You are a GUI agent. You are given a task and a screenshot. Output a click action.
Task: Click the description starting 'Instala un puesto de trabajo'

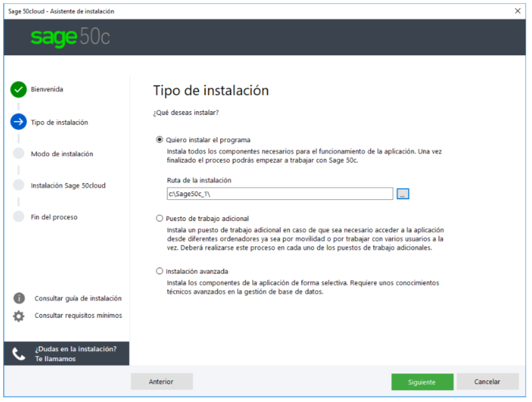pyautogui.click(x=305, y=239)
